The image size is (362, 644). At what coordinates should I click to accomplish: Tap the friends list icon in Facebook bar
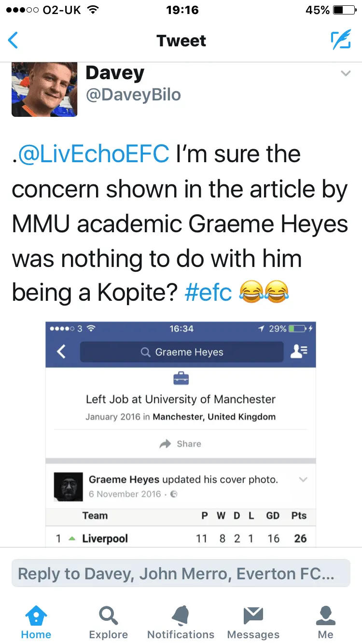pos(299,351)
